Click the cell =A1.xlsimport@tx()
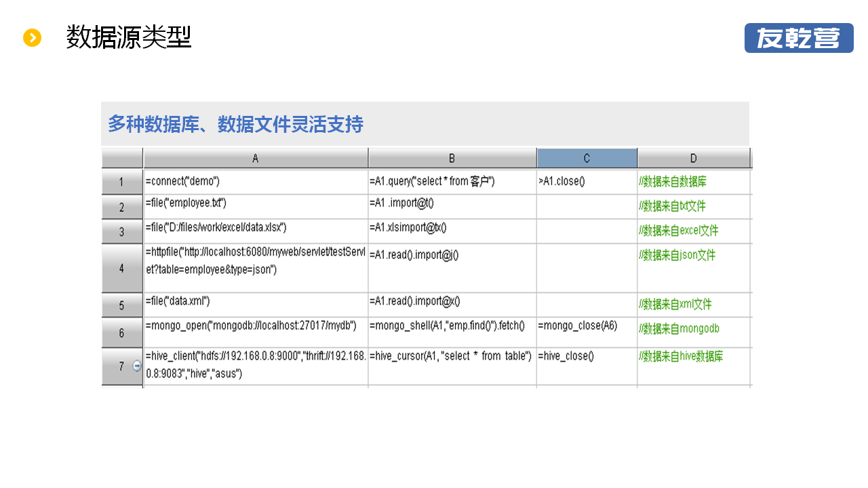 (x=452, y=231)
